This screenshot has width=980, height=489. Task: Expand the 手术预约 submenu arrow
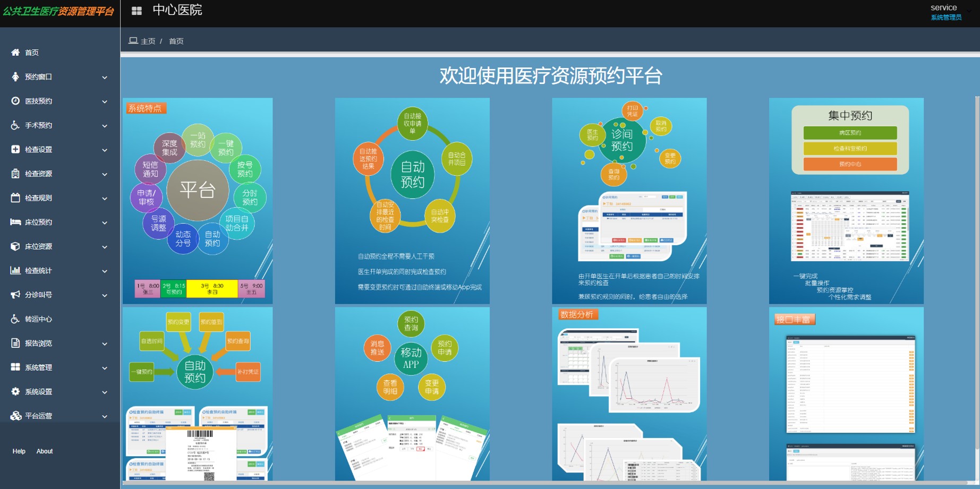coord(105,126)
